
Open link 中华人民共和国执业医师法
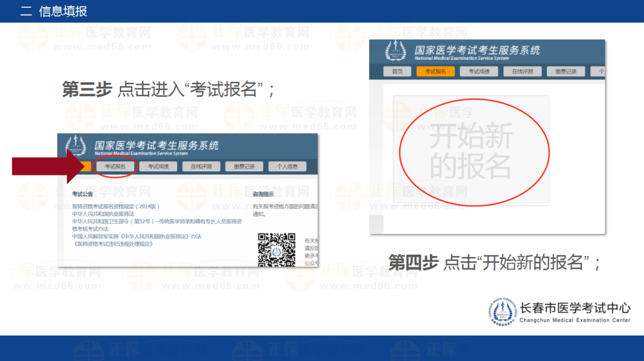click(x=103, y=214)
